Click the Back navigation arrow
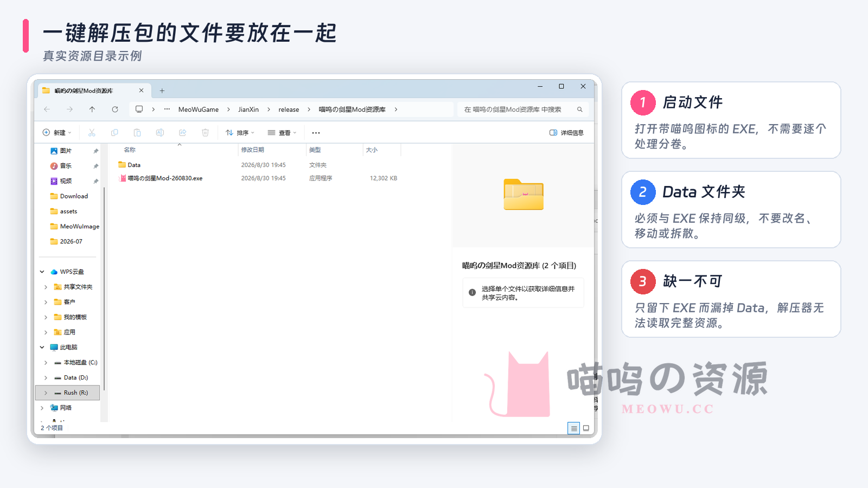This screenshot has height=488, width=868. tap(47, 110)
